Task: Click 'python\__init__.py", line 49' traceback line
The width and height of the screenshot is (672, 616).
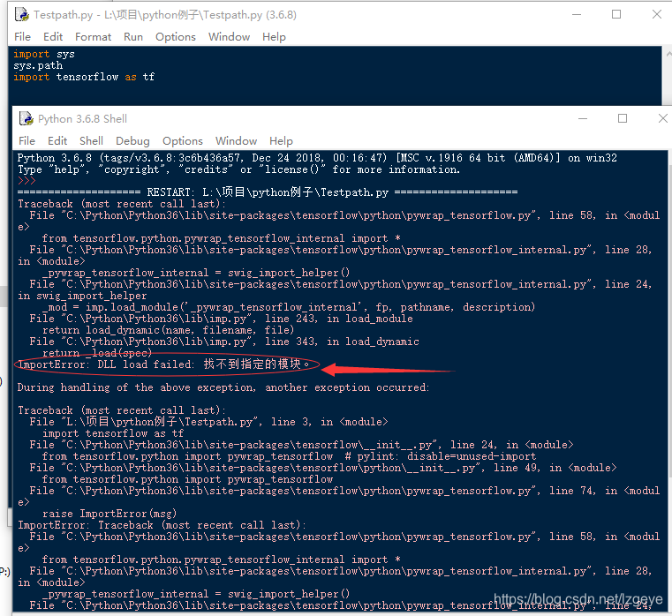Action: (x=323, y=468)
